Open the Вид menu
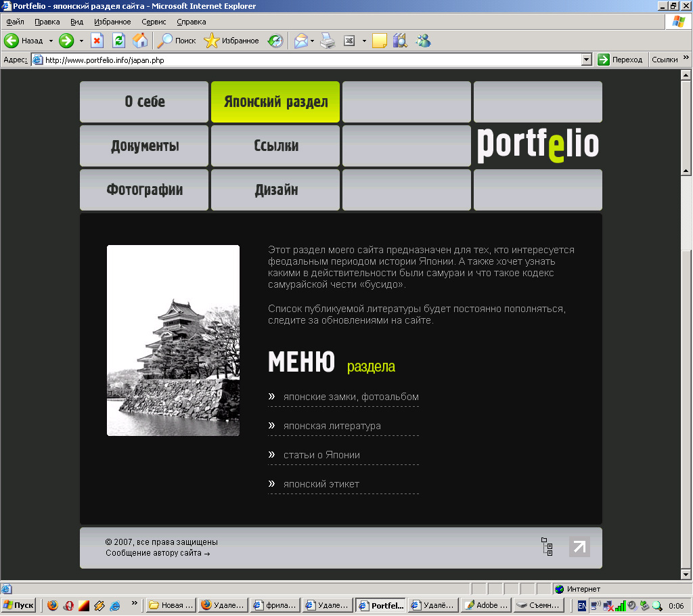 pyautogui.click(x=76, y=22)
